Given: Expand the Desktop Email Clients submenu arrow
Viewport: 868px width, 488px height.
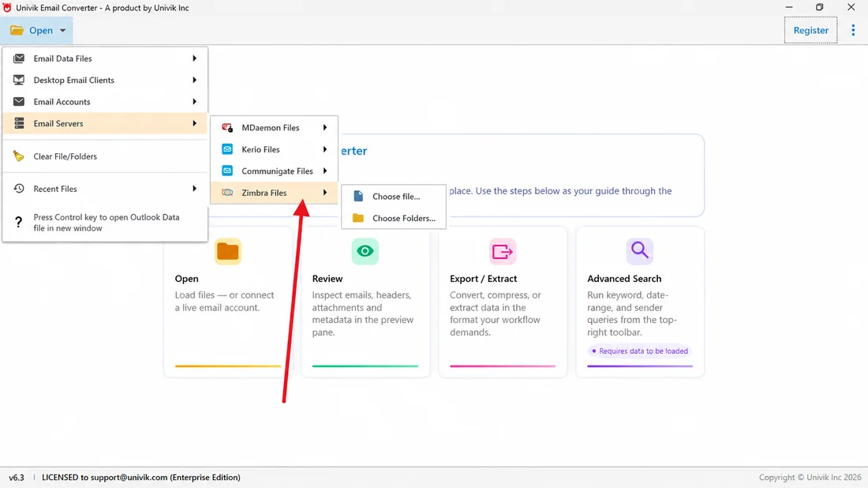Looking at the screenshot, I should click(194, 80).
